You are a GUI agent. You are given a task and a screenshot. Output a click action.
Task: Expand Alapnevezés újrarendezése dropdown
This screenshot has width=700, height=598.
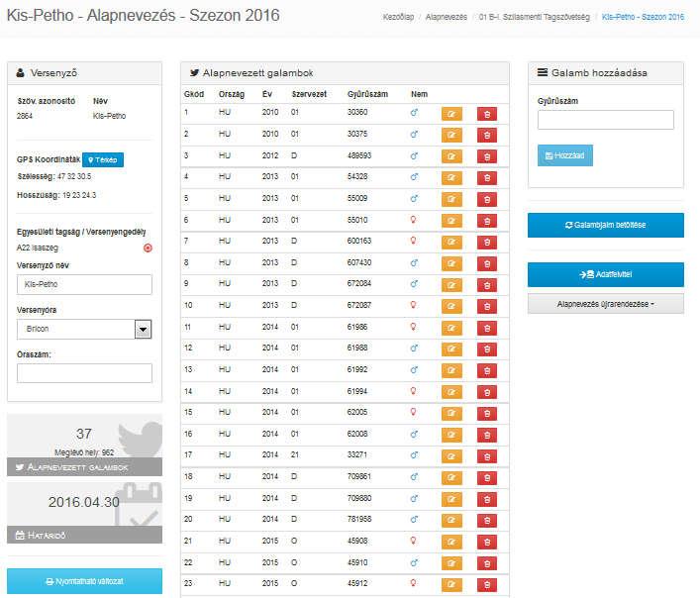[605, 304]
